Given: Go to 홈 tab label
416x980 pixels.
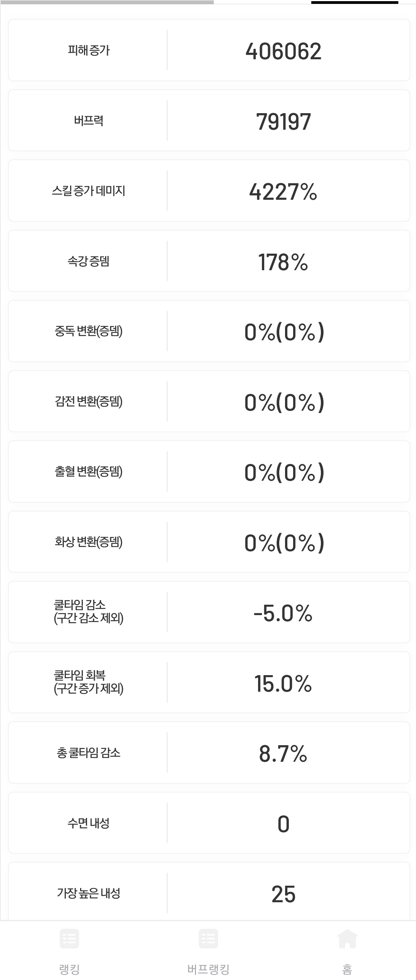Looking at the screenshot, I should (x=347, y=969).
